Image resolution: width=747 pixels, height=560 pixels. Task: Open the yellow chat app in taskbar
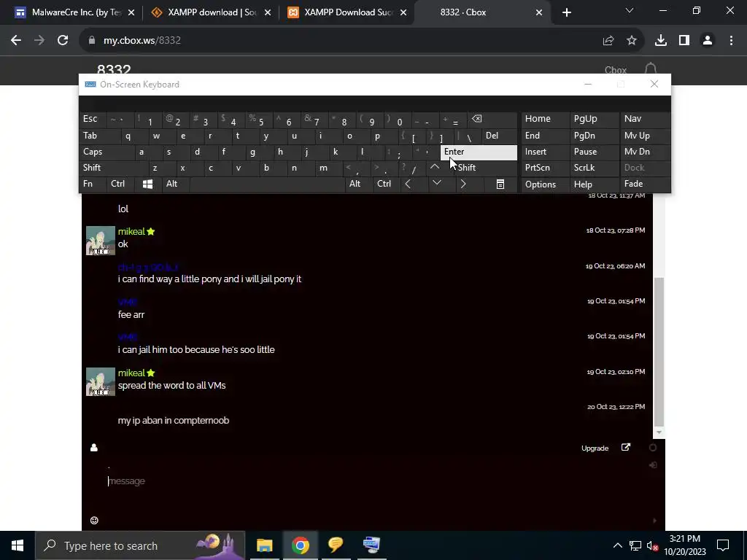336,545
